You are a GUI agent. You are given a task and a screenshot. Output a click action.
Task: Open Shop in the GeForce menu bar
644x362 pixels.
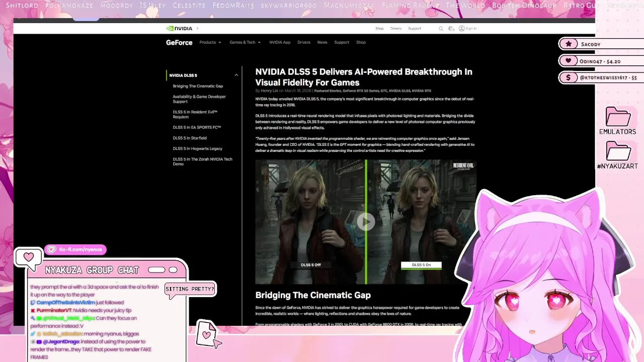(x=361, y=42)
